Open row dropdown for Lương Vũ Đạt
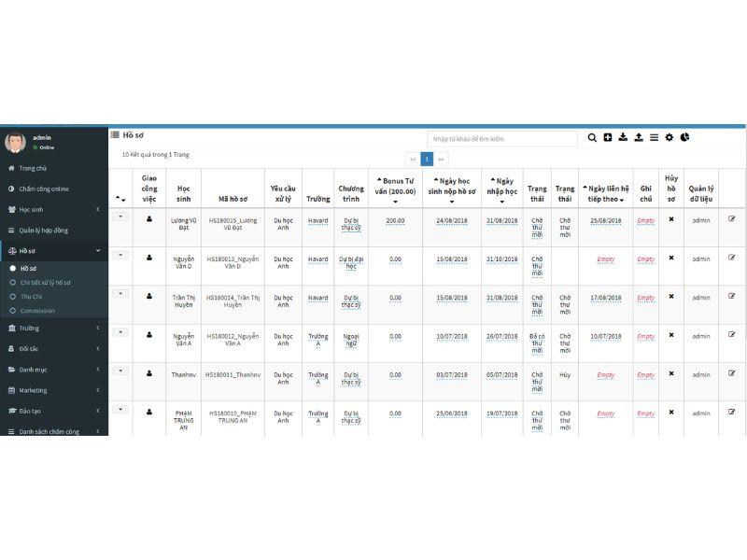The image size is (747, 560). [x=120, y=217]
